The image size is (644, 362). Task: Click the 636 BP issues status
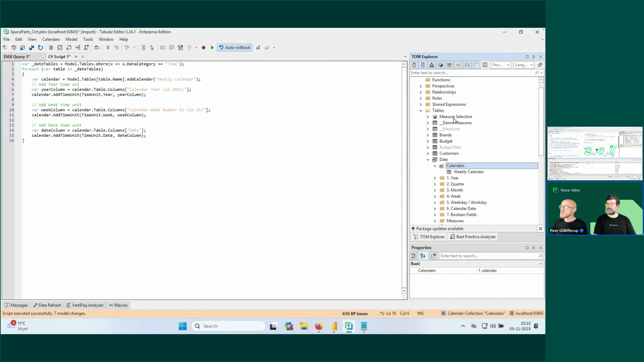point(355,314)
